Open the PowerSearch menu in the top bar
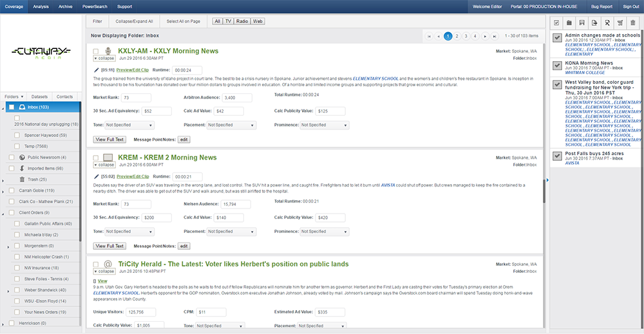644x334 pixels. [x=95, y=6]
